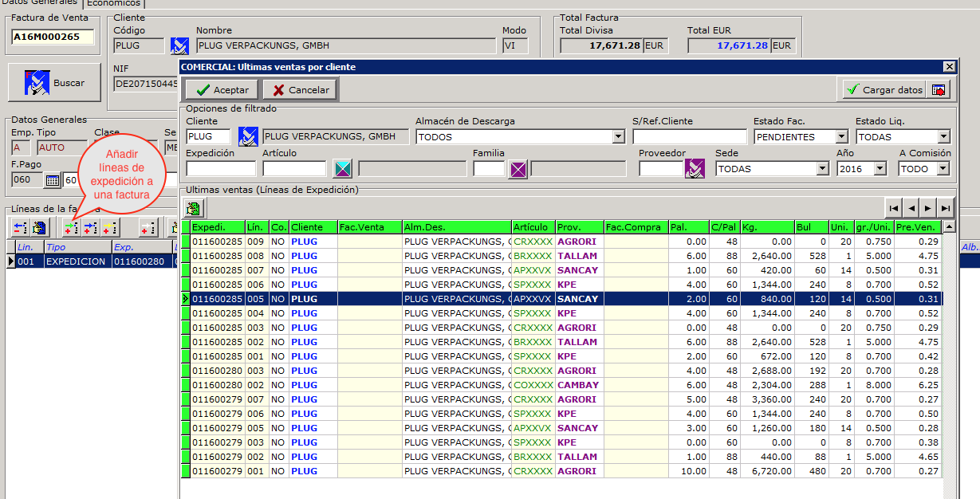Expand the Sede dropdown

[822, 169]
